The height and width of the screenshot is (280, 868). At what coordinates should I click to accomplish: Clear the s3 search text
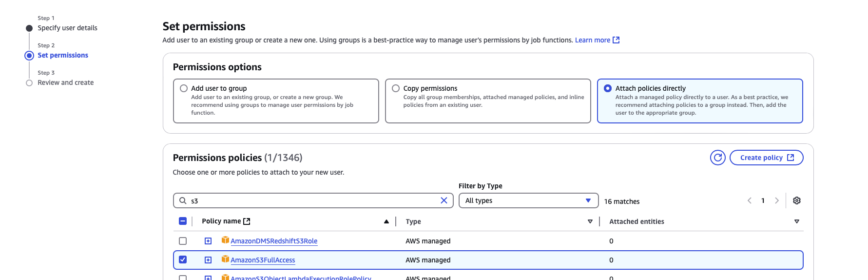(x=444, y=200)
